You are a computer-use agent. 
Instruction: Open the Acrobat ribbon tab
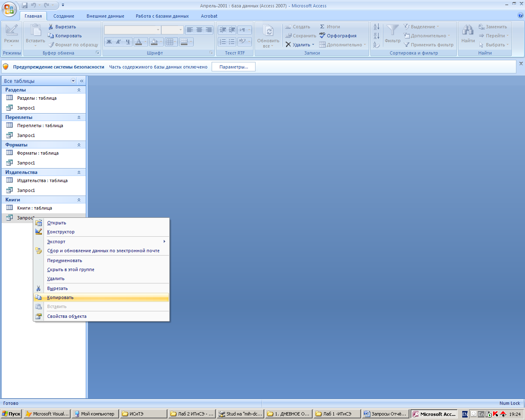coord(209,16)
